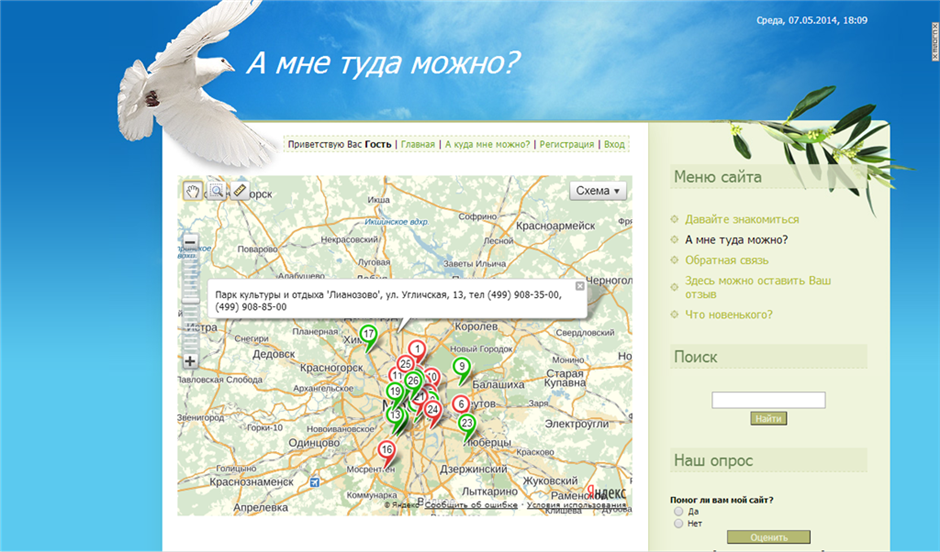Click the map zoom level slider
Viewport: 940px width, 552px height.
click(x=190, y=300)
